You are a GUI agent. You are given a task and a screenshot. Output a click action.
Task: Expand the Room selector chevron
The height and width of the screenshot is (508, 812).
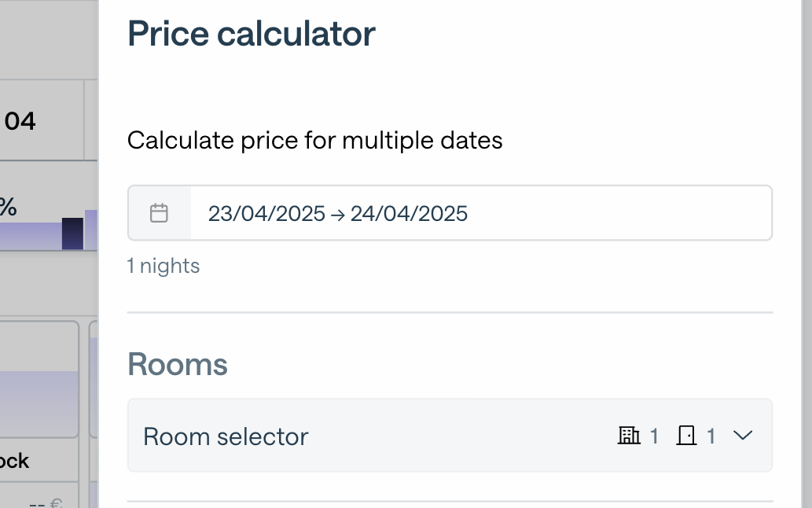tap(743, 436)
